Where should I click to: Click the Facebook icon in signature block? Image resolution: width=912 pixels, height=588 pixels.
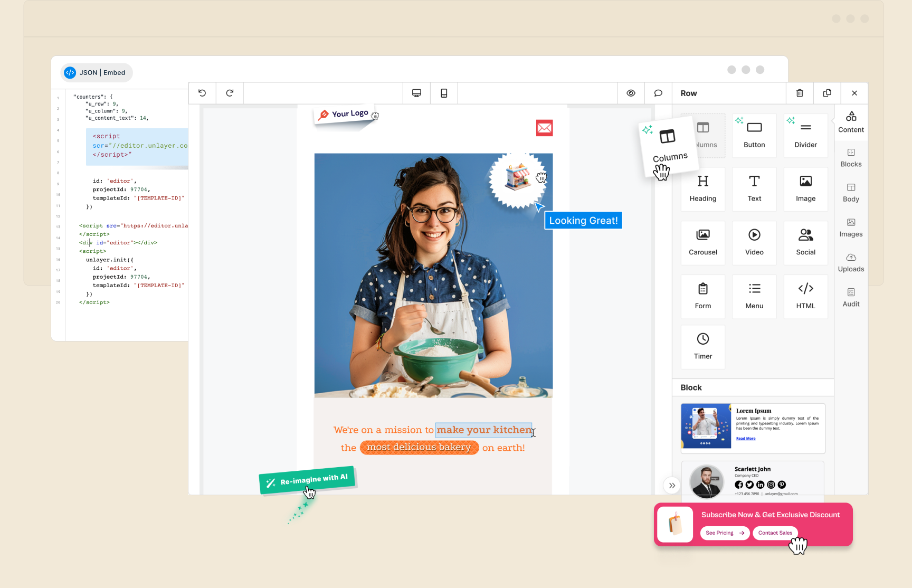pyautogui.click(x=738, y=485)
